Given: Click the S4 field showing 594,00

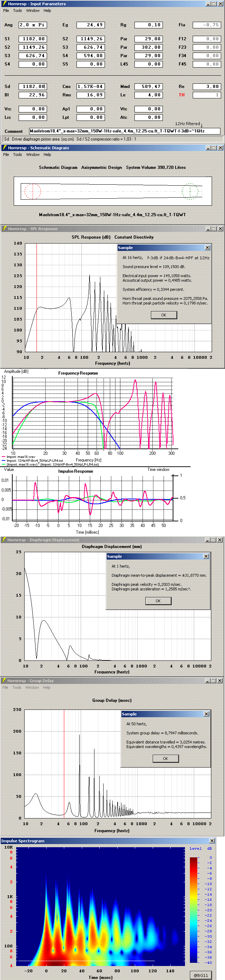Looking at the screenshot, I should [x=90, y=56].
